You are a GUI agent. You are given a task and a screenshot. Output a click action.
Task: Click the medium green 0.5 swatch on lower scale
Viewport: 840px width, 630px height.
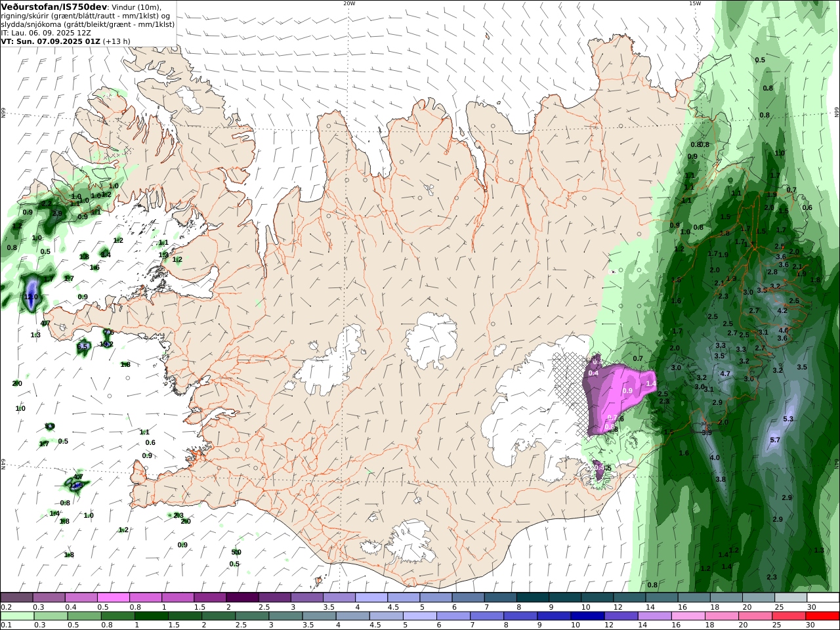[85, 616]
